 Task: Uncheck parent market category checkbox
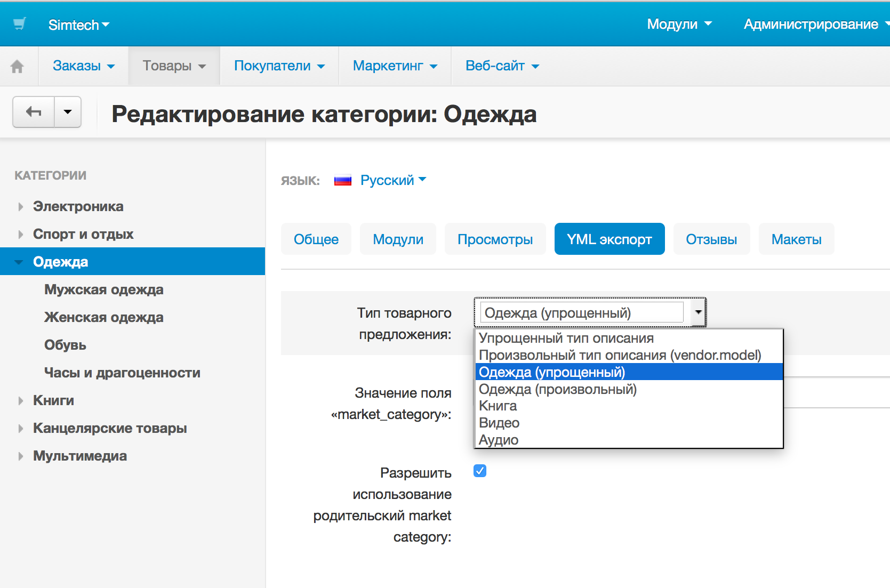pos(480,471)
